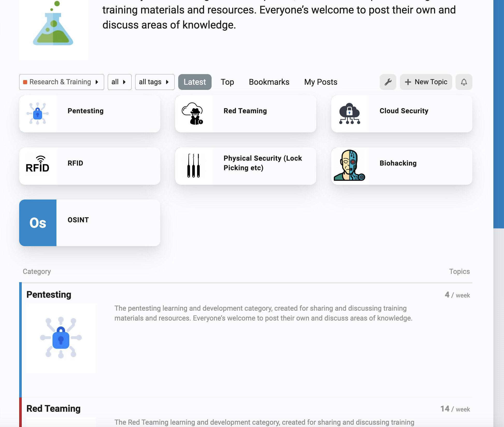Open the Red Teaming category heading link
Image resolution: width=504 pixels, height=427 pixels.
tap(53, 408)
